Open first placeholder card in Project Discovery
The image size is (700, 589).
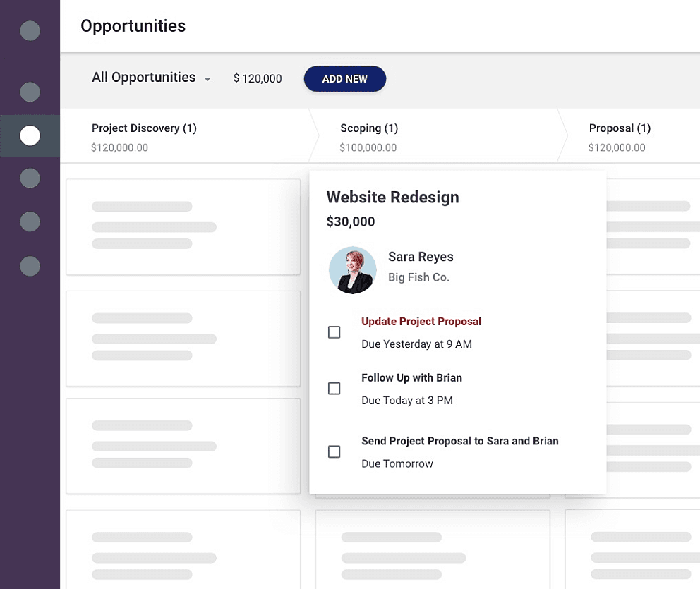(x=183, y=227)
